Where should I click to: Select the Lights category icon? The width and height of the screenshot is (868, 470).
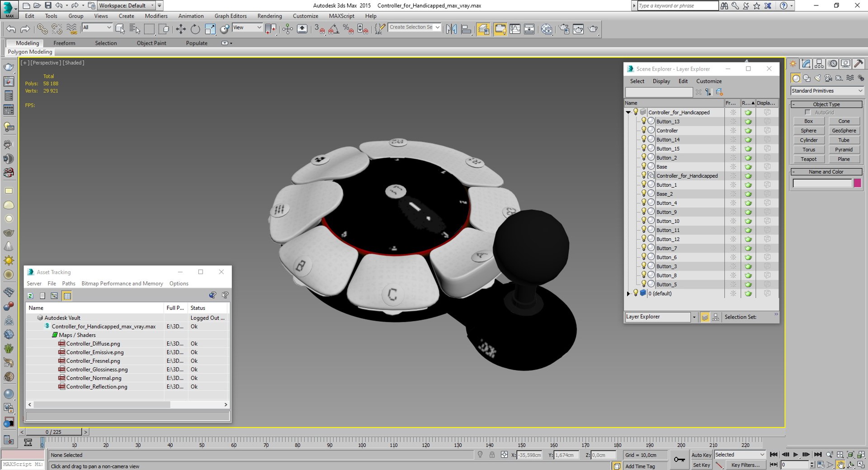click(x=818, y=78)
